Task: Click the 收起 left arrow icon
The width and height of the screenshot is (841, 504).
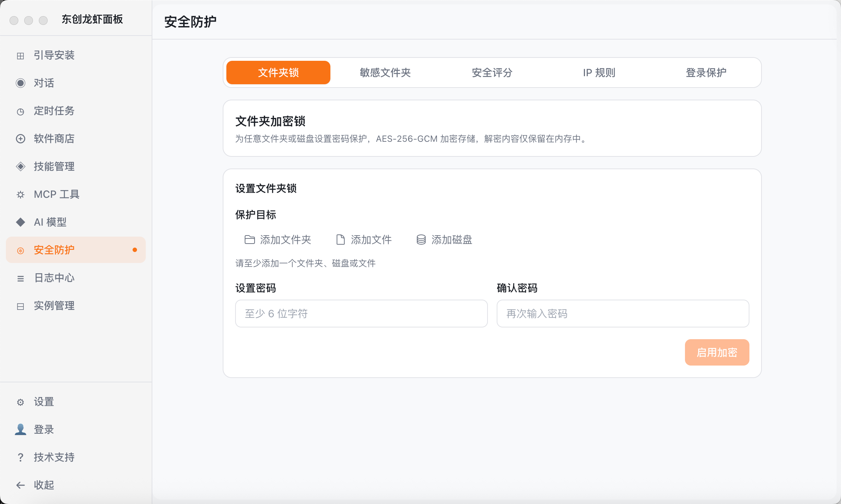Action: click(x=21, y=485)
